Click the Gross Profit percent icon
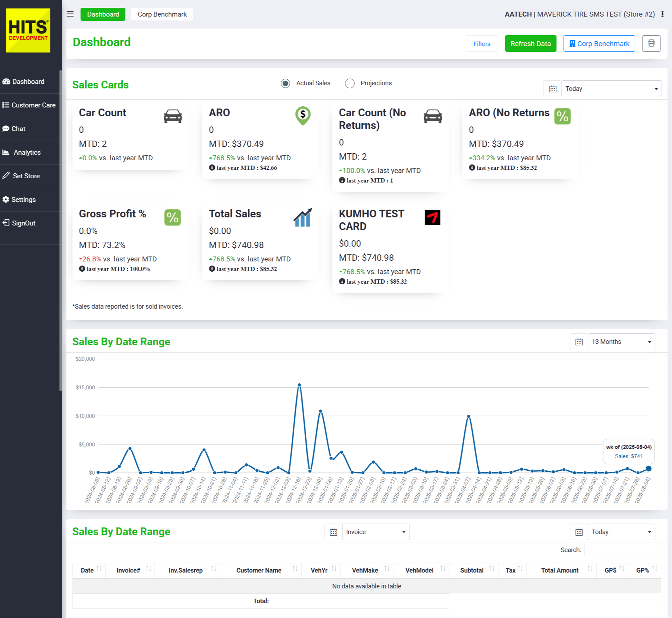672x618 pixels. (x=172, y=217)
